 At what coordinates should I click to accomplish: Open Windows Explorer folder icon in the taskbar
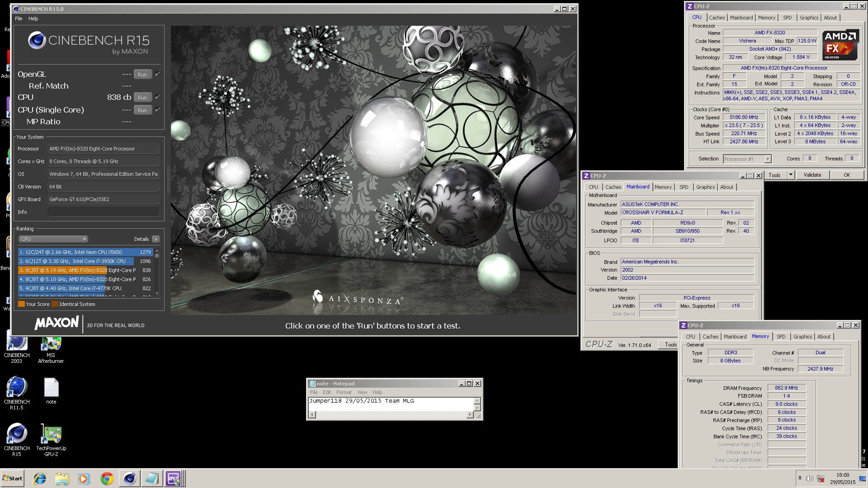click(x=62, y=479)
